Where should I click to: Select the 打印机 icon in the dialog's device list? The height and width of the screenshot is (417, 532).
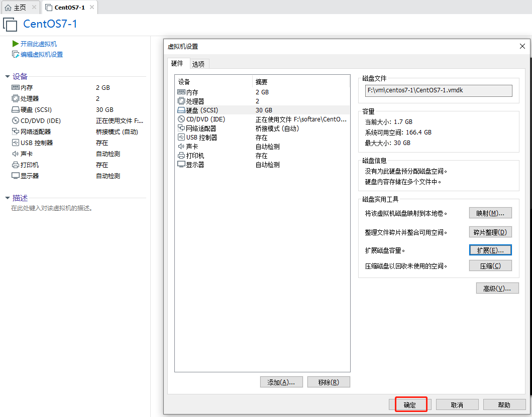coord(181,156)
